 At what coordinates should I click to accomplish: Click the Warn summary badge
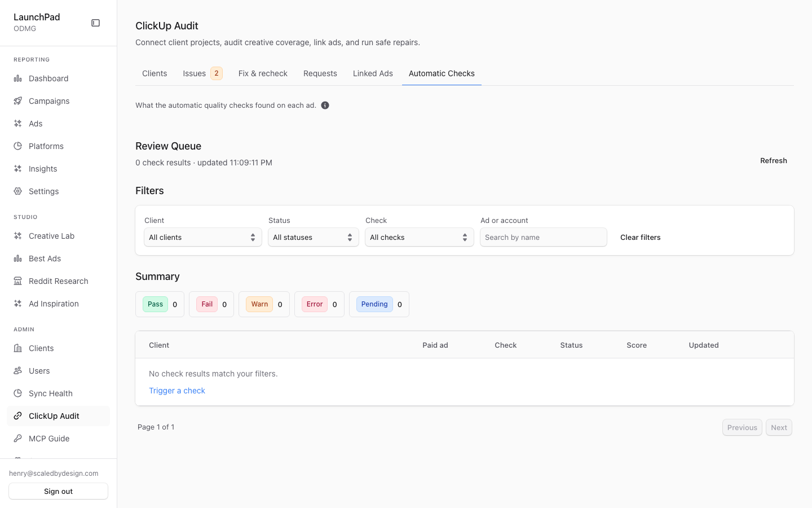pos(259,304)
